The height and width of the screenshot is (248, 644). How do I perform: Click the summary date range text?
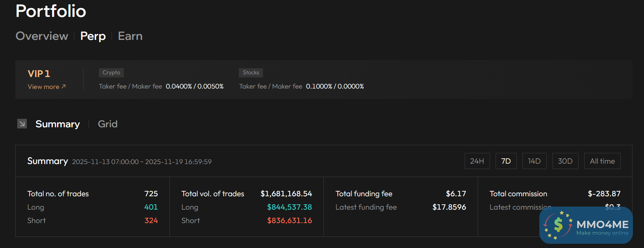142,162
